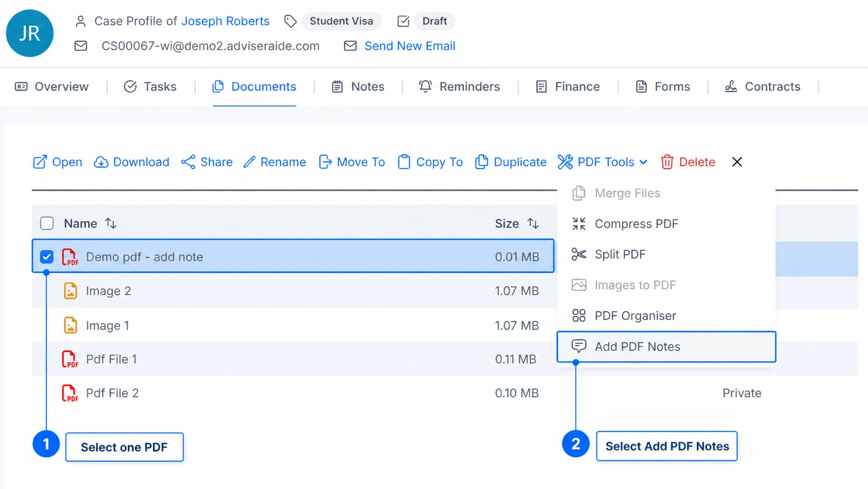Click the image file icon for Image 1
The height and width of the screenshot is (489, 868).
[70, 325]
